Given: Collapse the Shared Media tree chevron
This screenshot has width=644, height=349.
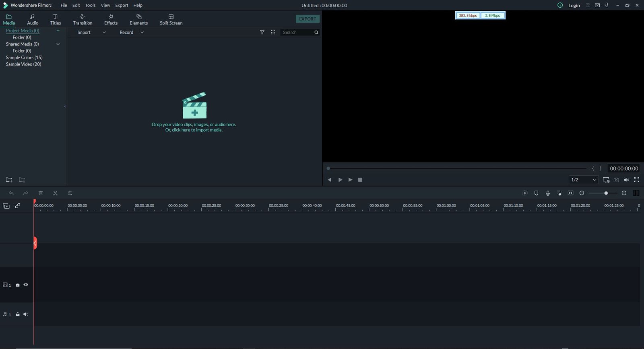Looking at the screenshot, I should coord(58,44).
